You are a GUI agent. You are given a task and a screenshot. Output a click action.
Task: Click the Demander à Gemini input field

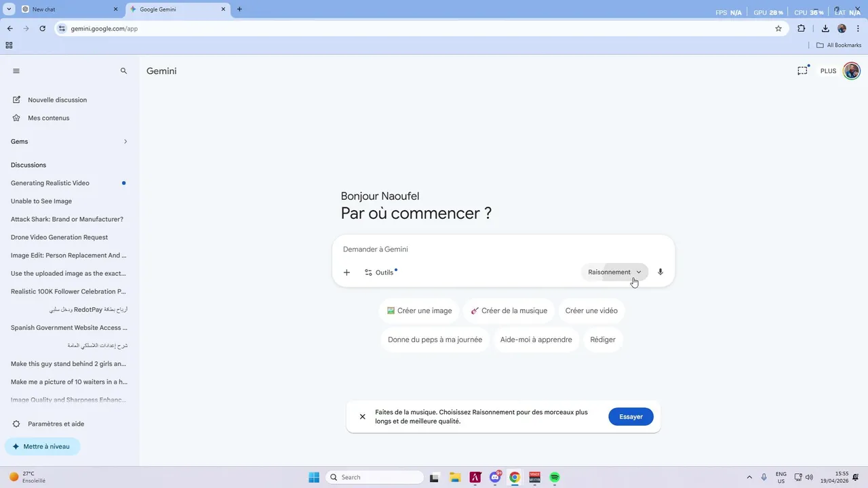point(503,249)
